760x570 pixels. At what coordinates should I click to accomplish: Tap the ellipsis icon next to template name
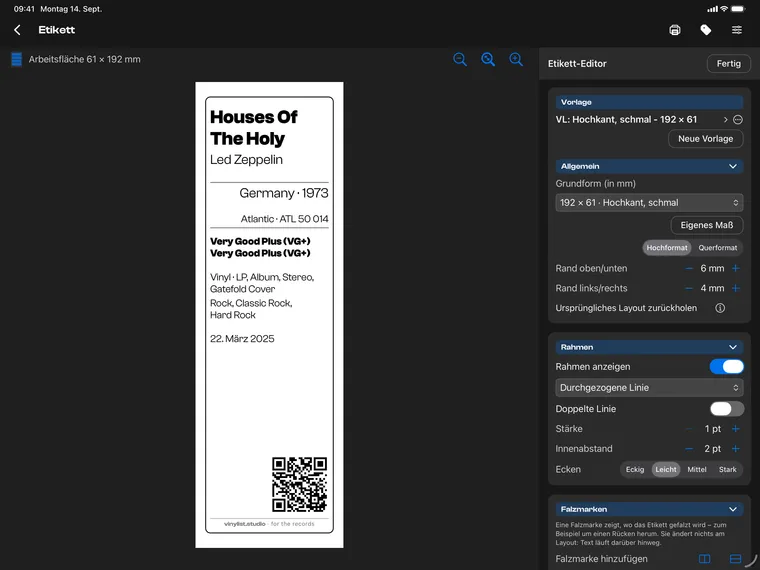738,120
